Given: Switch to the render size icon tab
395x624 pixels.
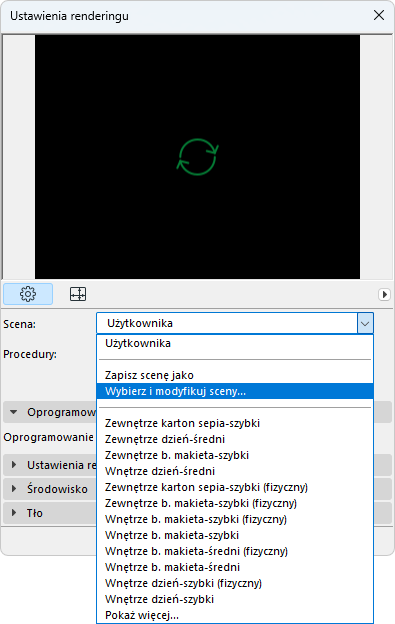Looking at the screenshot, I should pyautogui.click(x=78, y=294).
